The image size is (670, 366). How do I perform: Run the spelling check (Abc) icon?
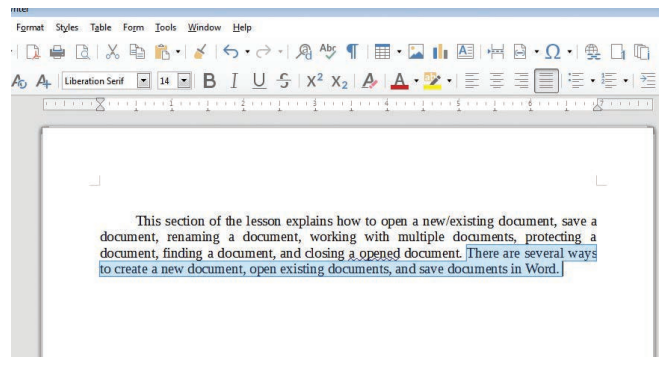click(x=328, y=51)
